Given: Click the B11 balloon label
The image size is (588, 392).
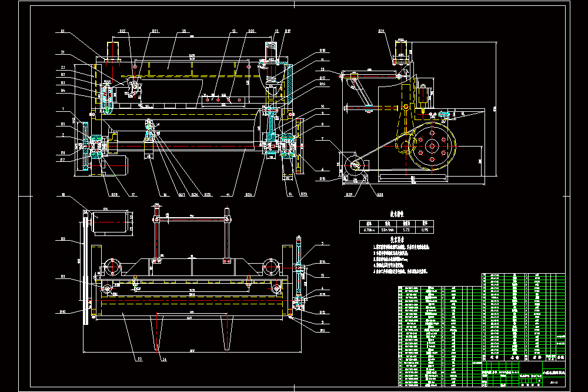Looking at the screenshot, I should tap(322, 331).
